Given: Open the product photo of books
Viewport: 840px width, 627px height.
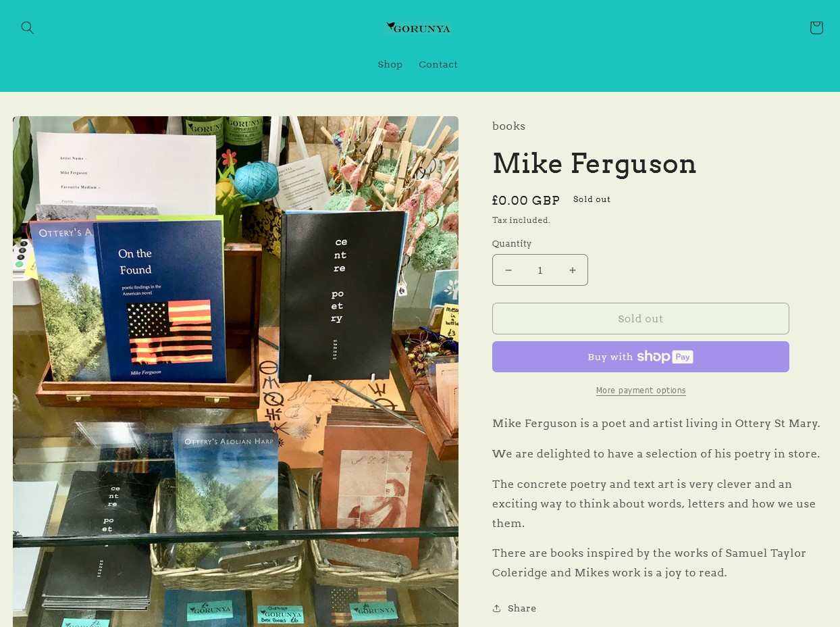Looking at the screenshot, I should [x=236, y=372].
